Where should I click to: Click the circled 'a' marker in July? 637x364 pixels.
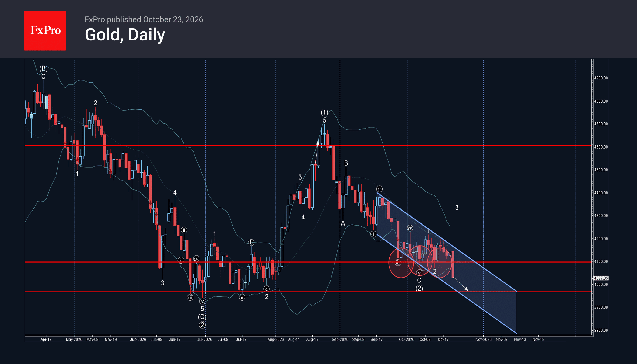[242, 298]
